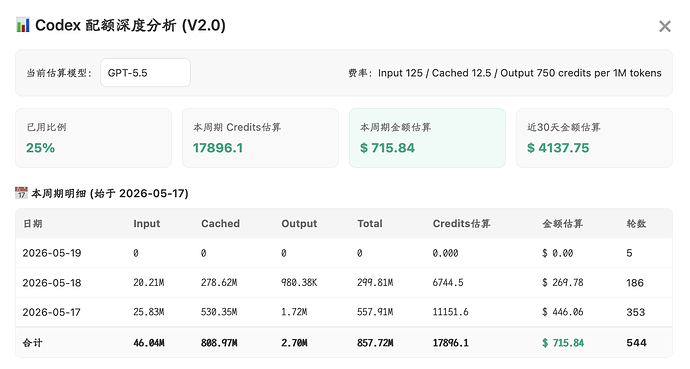Screen dimensions: 690x369
Task: Close the Codex quota analysis dialog
Action: tap(664, 26)
